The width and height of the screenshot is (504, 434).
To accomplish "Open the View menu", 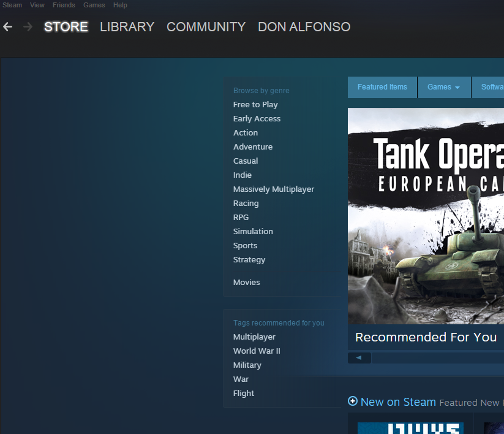I will (37, 5).
